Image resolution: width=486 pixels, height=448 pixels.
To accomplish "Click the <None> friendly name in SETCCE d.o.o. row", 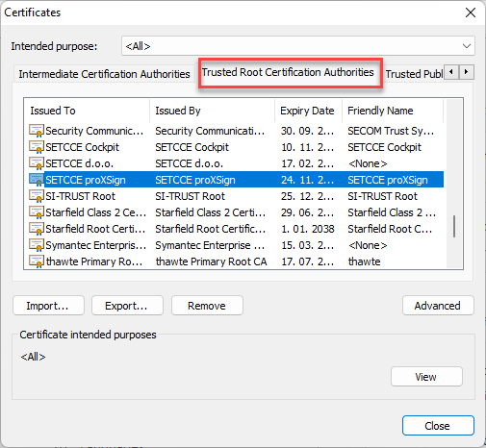I will (x=368, y=163).
